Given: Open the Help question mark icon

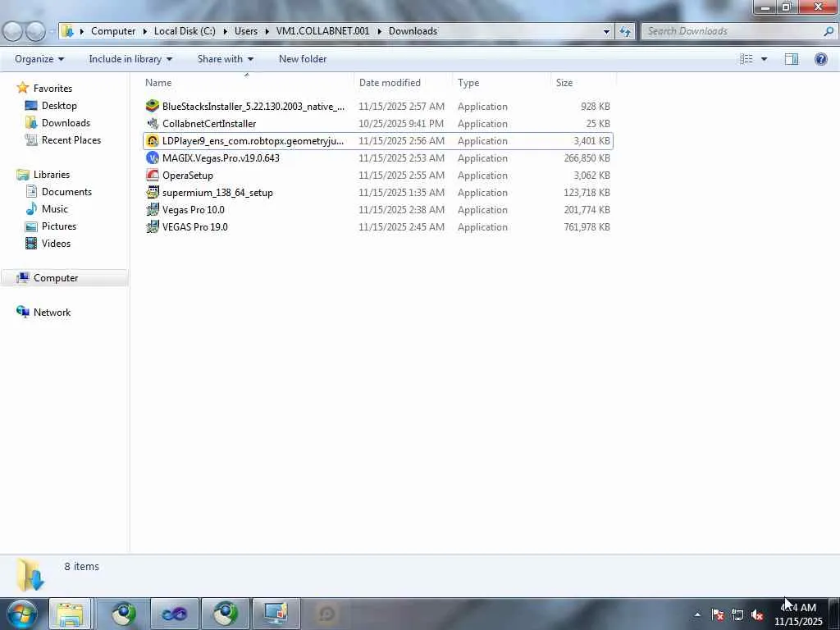Looking at the screenshot, I should point(820,59).
